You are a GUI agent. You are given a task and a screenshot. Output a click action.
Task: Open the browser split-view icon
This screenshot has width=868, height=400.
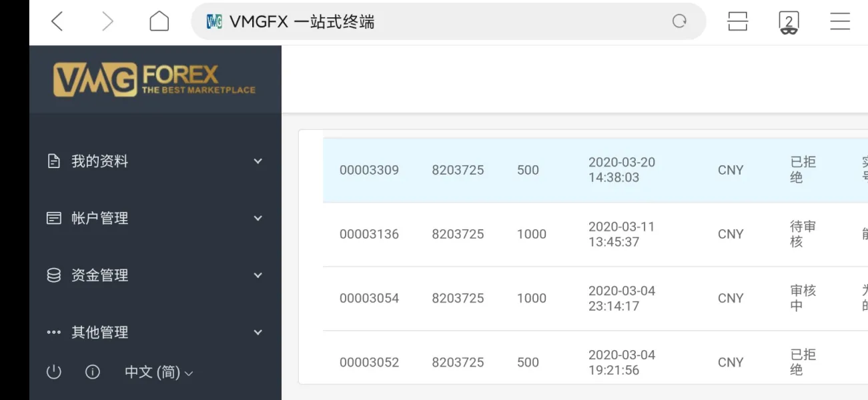pos(737,22)
